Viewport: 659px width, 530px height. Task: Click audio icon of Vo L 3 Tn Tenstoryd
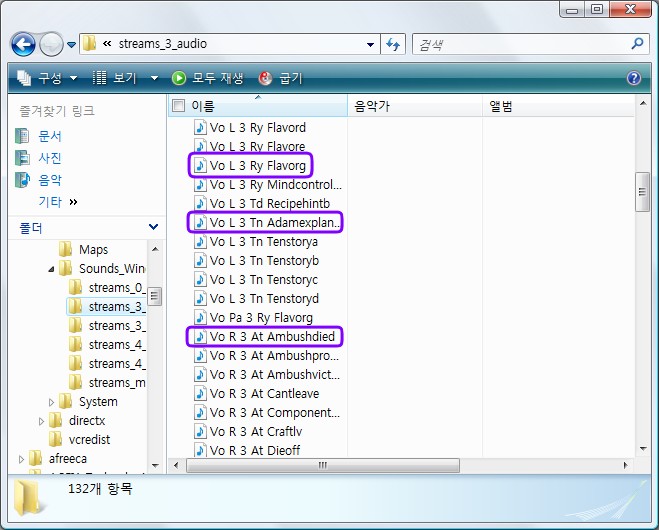(200, 298)
